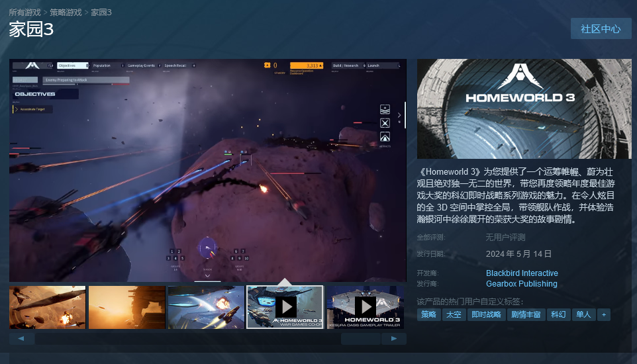Select the 即时战略 tag
The height and width of the screenshot is (364, 637).
(x=486, y=314)
